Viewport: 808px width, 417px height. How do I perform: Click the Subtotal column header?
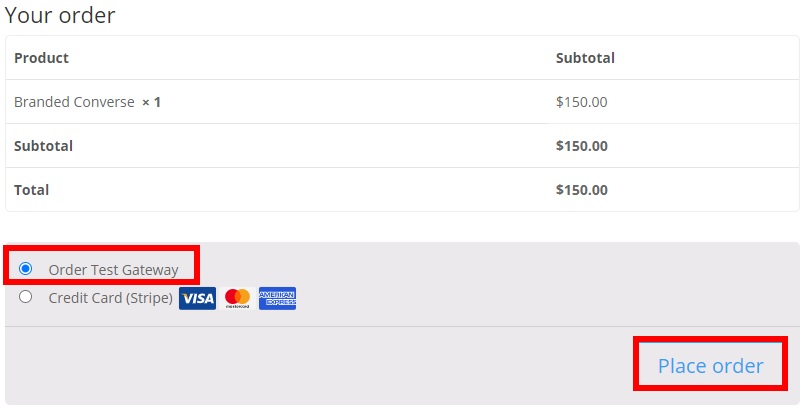[x=585, y=58]
